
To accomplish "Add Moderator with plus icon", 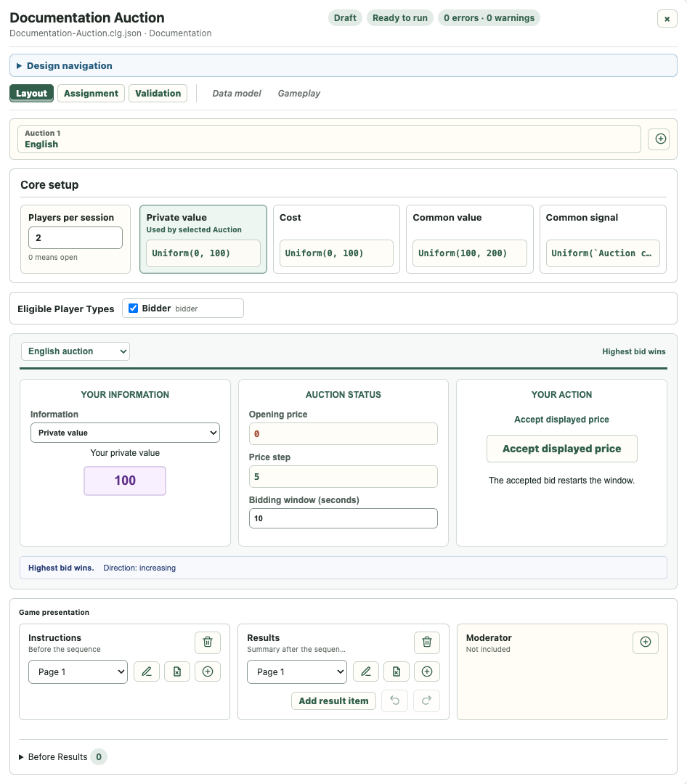I will tap(646, 642).
